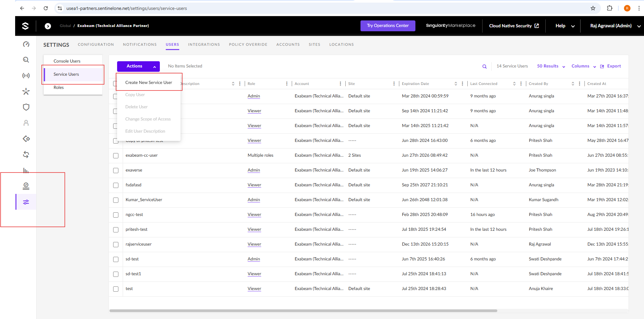Screen dimensions: 644x319
Task: Click the SentinelOne logo icon
Action: click(25, 26)
